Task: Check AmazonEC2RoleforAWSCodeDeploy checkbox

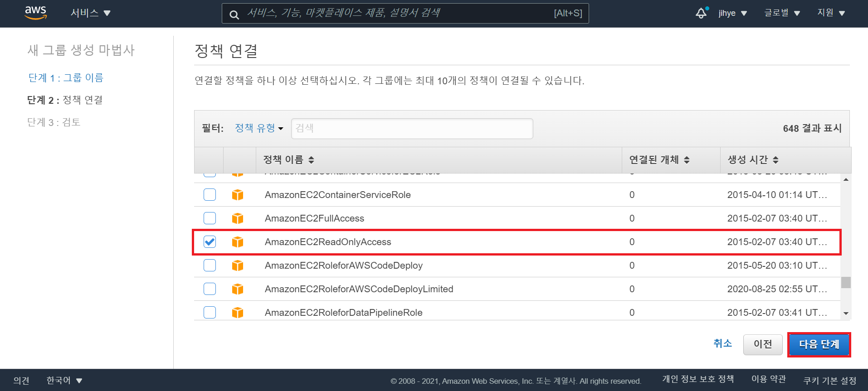Action: 210,265
